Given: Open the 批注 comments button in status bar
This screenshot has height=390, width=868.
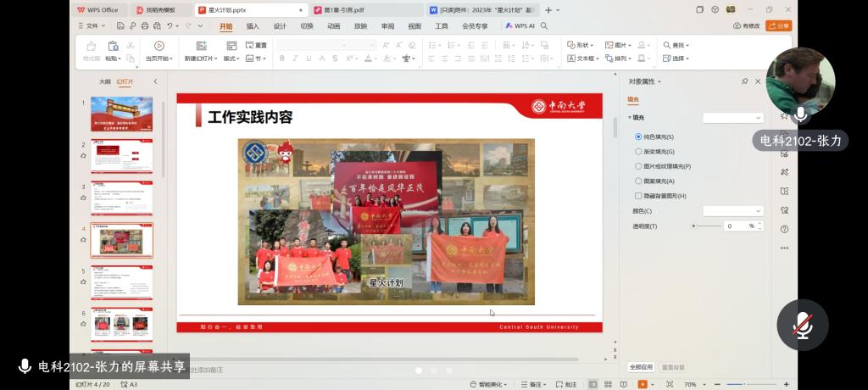Looking at the screenshot, I should click(x=565, y=384).
